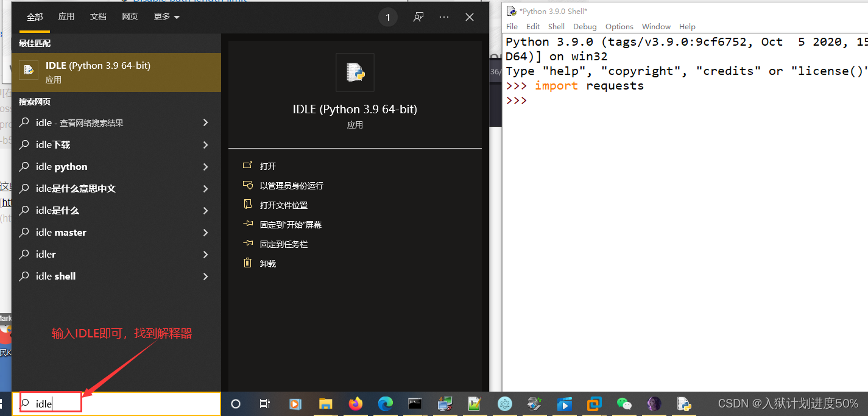Expand the 'idle是什么' suggestion arrow
The width and height of the screenshot is (868, 416).
pyautogui.click(x=205, y=211)
